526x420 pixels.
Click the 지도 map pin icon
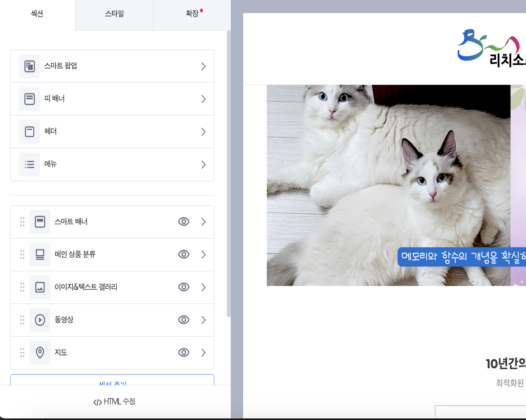[40, 353]
